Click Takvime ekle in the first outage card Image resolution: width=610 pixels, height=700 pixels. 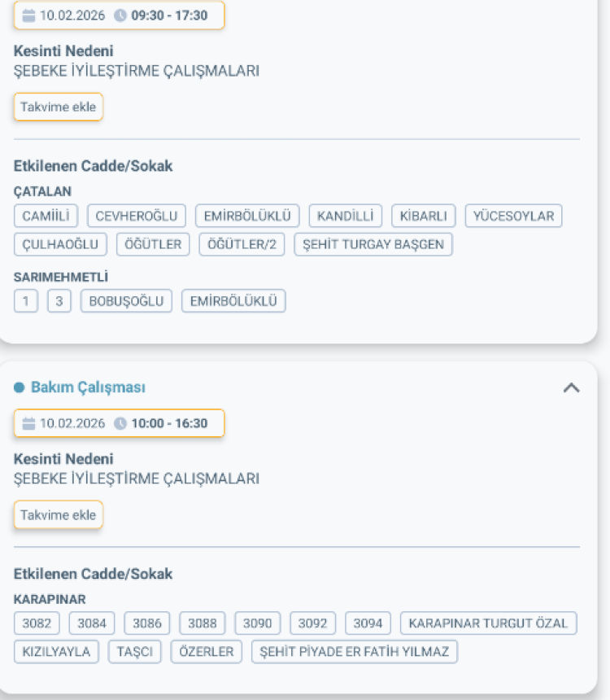click(58, 107)
